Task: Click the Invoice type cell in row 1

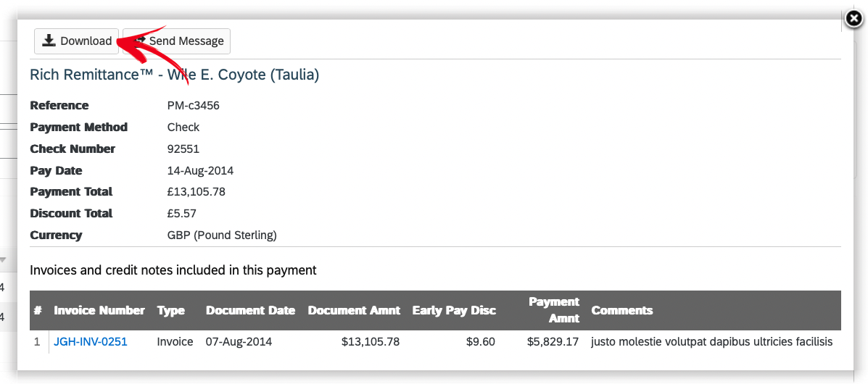Action: coord(175,342)
